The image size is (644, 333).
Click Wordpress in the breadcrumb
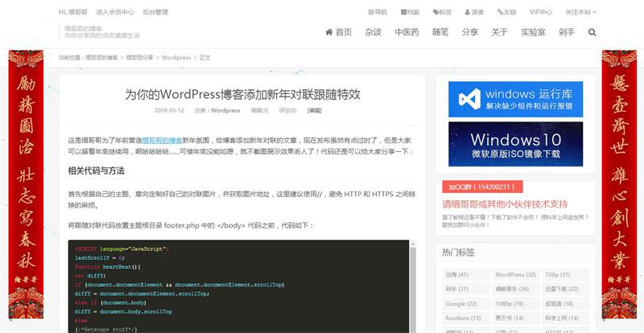(176, 57)
